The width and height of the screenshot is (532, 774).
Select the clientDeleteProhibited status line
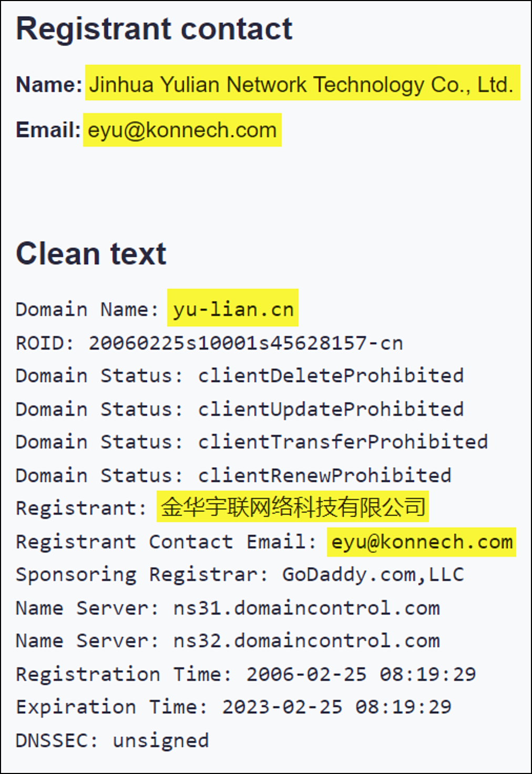[x=240, y=376]
